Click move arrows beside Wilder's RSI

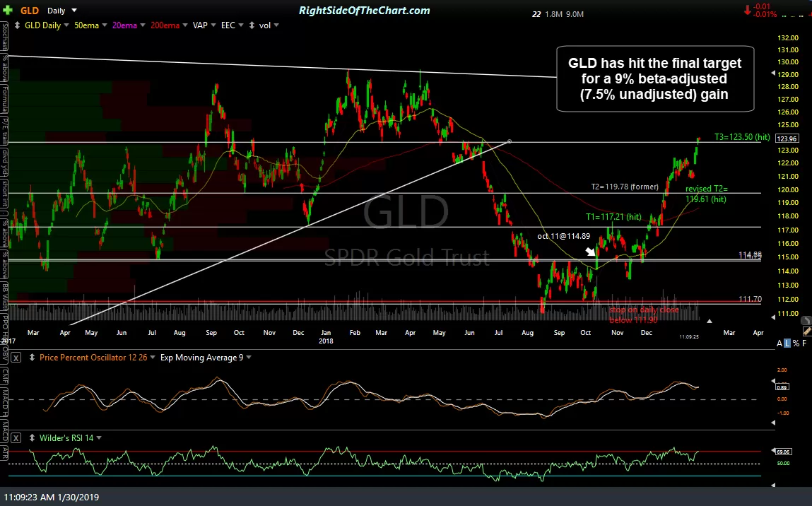32,438
